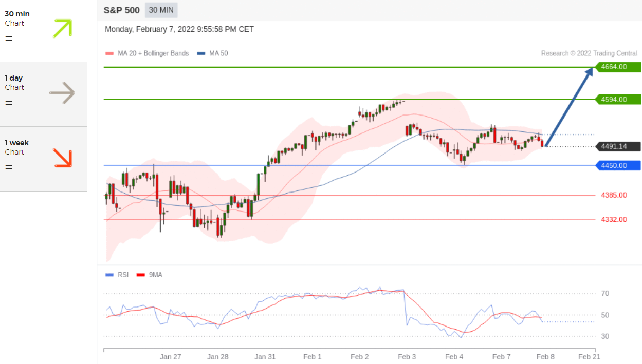
Task: Click the Feb 4 date label
Action: pos(454,356)
